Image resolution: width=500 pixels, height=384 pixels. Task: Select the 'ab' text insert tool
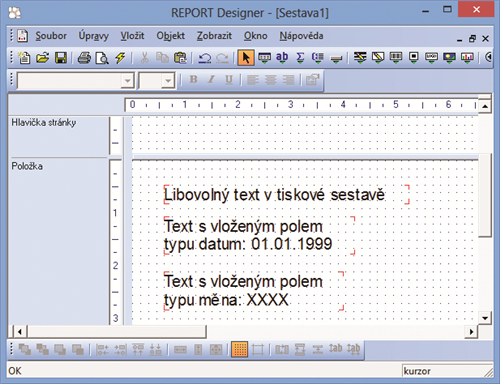(282, 58)
